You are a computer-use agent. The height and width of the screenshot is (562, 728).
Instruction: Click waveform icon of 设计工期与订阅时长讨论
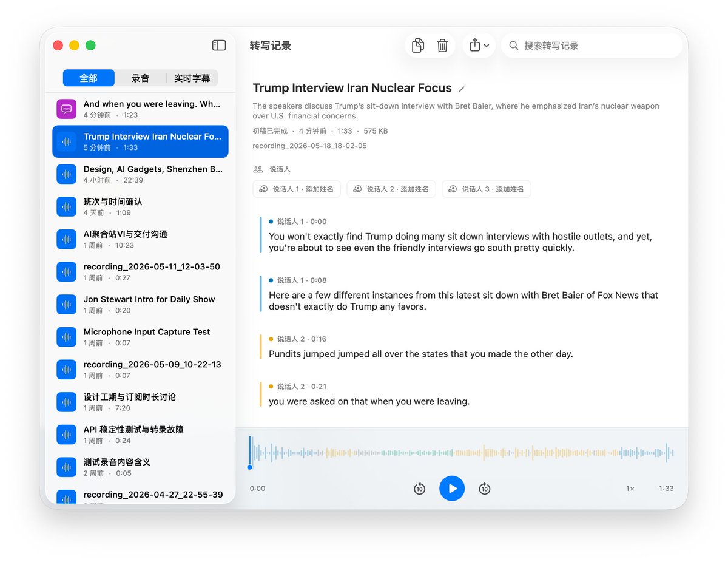(67, 402)
